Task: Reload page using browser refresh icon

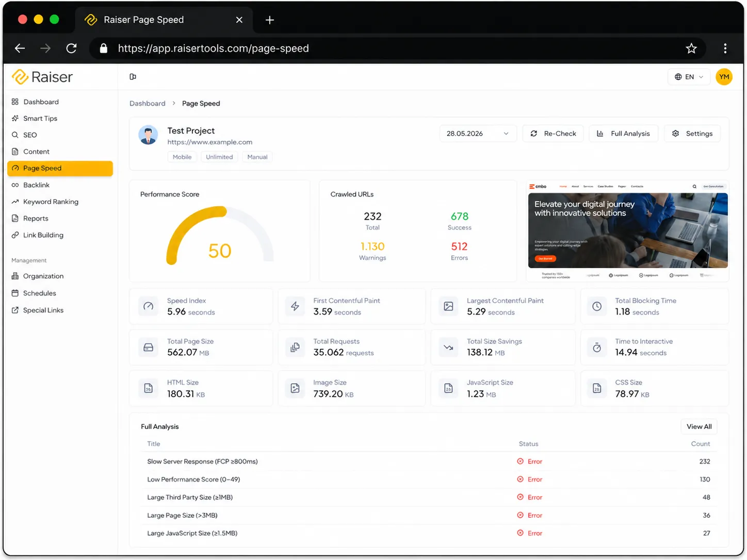Action: pyautogui.click(x=72, y=48)
